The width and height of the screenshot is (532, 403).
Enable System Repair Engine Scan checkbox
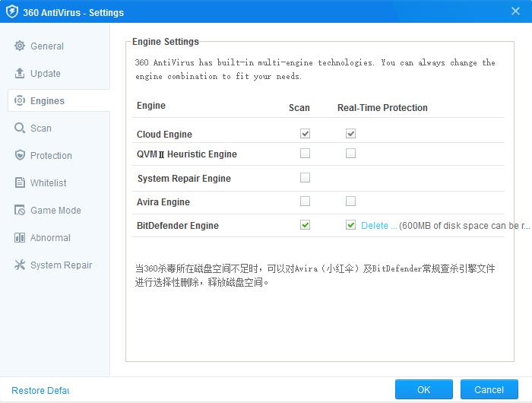pyautogui.click(x=305, y=178)
